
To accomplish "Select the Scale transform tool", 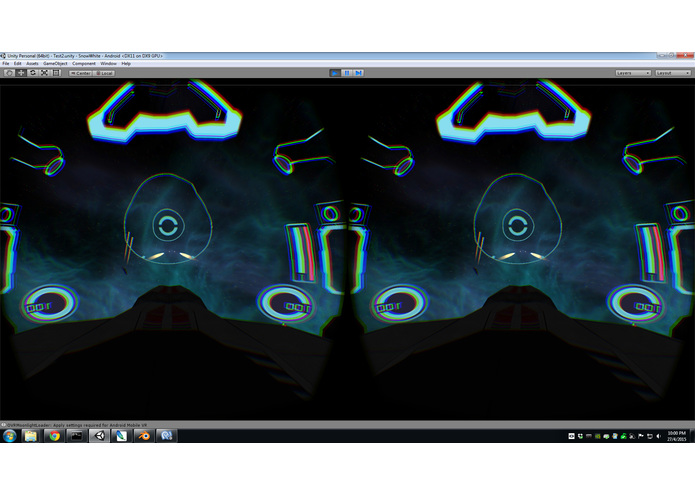I will [x=44, y=73].
